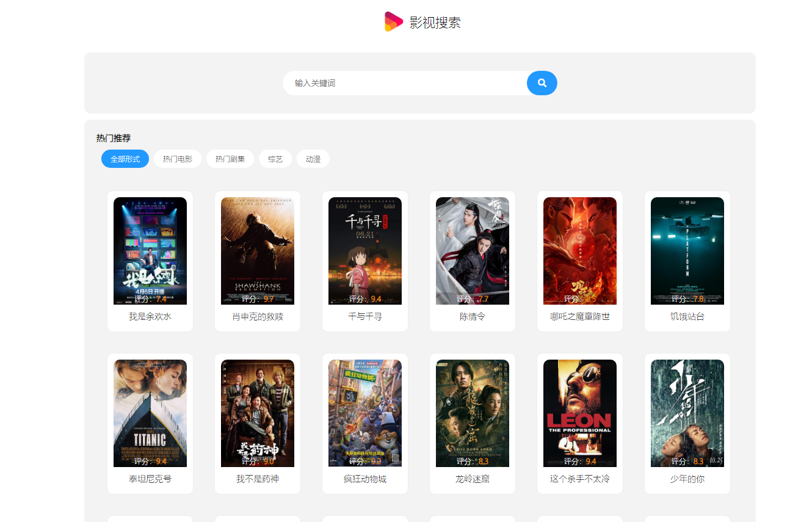Click the 评分 8.3 rating on 少年的你

(687, 462)
